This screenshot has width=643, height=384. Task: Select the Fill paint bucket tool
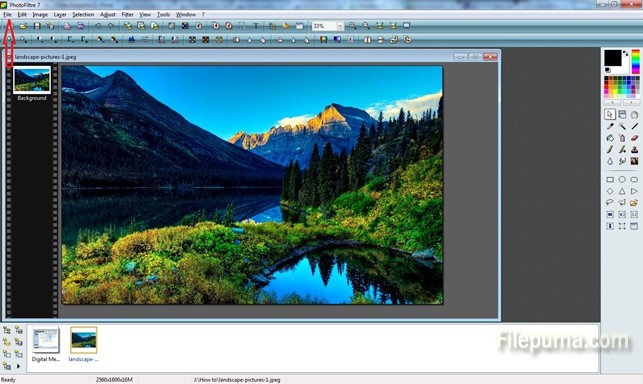click(610, 138)
